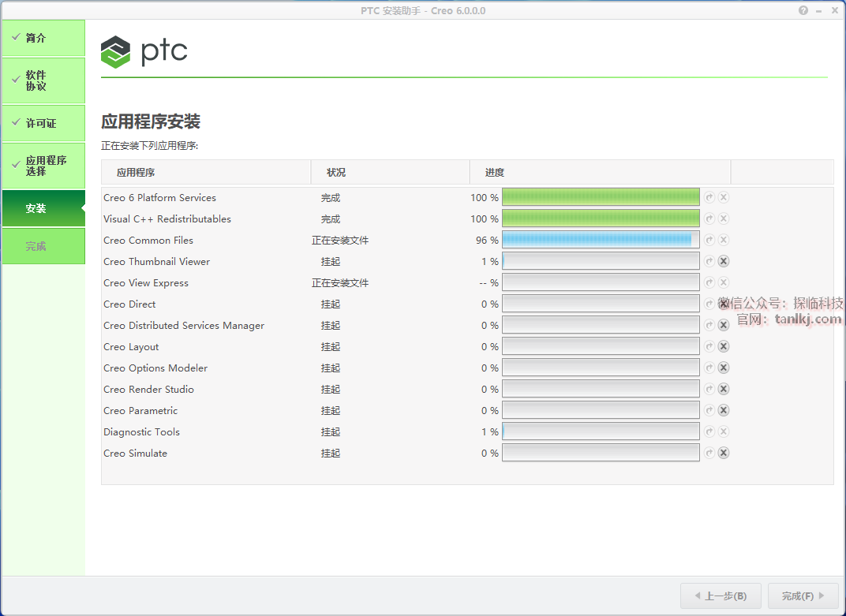Screen dimensions: 846x616
Task: Cancel the Creo Simulate installation
Action: tap(724, 454)
